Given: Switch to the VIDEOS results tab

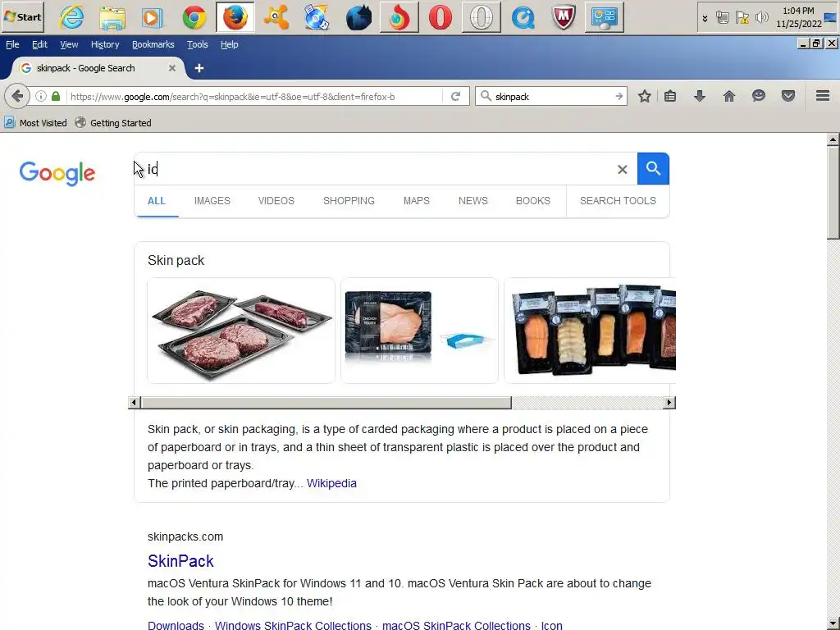Looking at the screenshot, I should [x=276, y=201].
